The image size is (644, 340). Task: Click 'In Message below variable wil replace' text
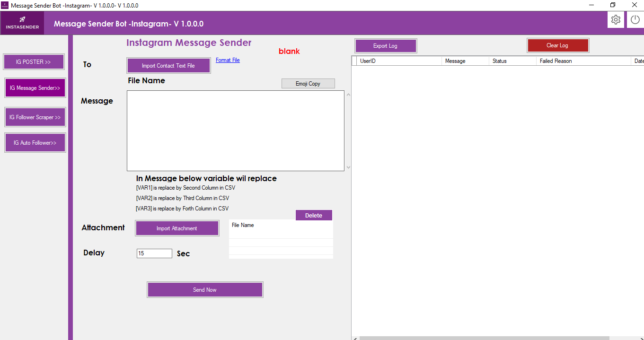(206, 178)
